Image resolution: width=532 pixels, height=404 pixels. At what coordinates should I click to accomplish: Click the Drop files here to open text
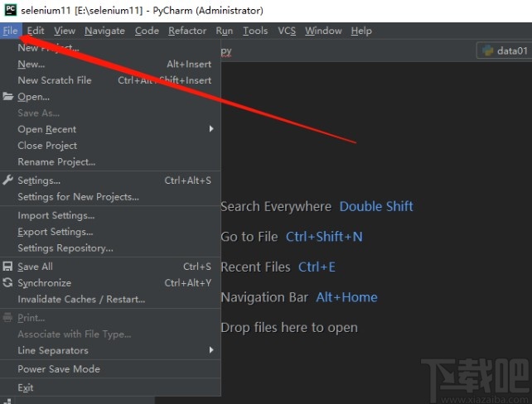(x=289, y=328)
